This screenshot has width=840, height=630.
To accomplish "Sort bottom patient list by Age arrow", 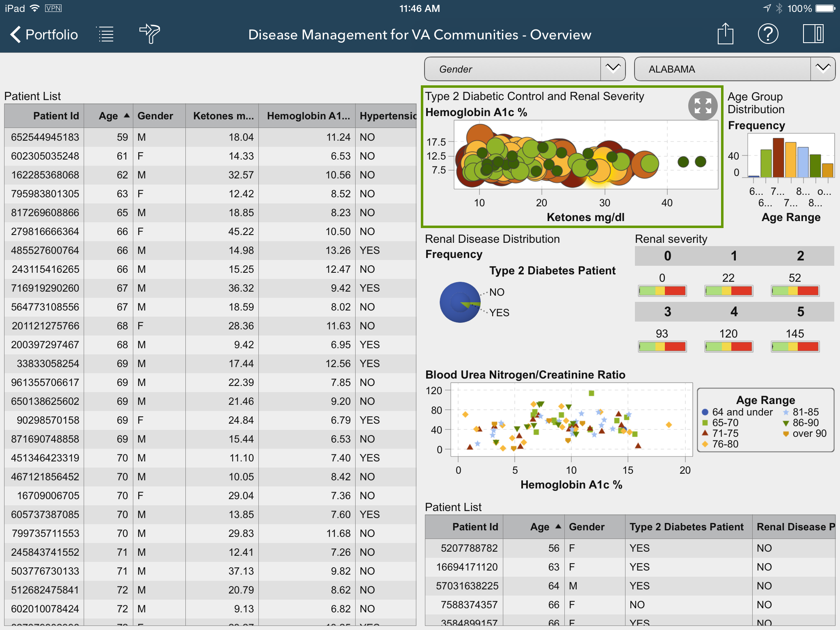I will pos(558,527).
